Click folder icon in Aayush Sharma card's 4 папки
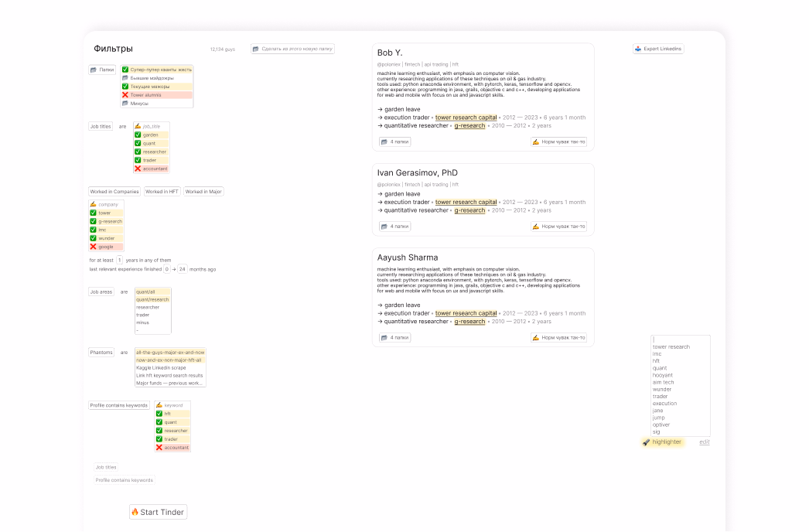 tap(384, 338)
